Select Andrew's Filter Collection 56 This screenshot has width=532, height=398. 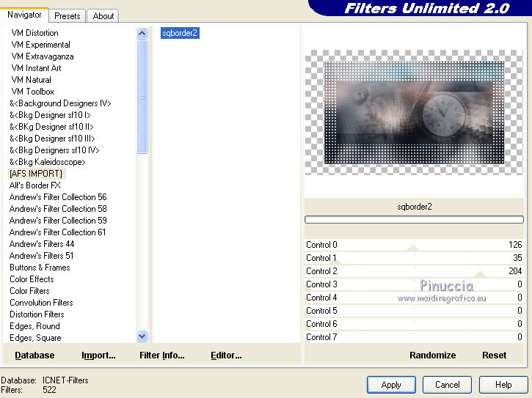(58, 197)
